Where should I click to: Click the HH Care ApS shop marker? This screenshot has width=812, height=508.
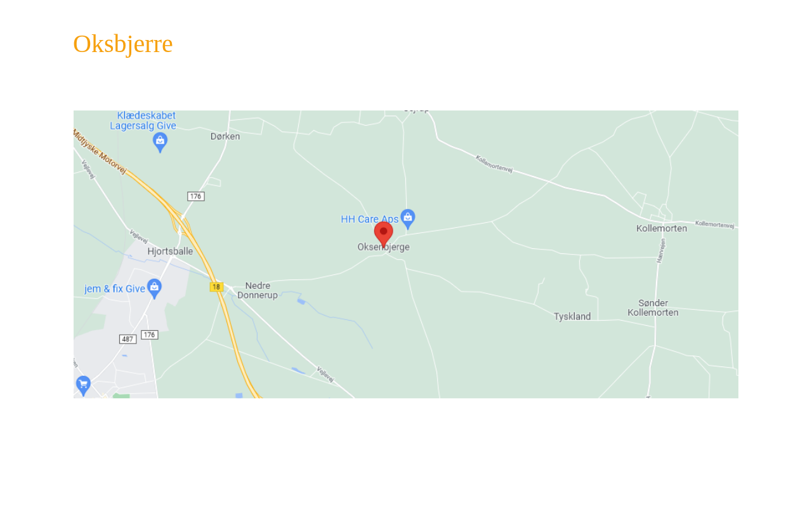408,219
